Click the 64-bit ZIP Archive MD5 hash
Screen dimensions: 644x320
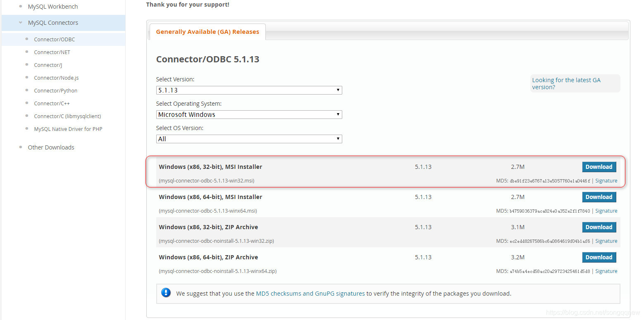click(x=550, y=271)
